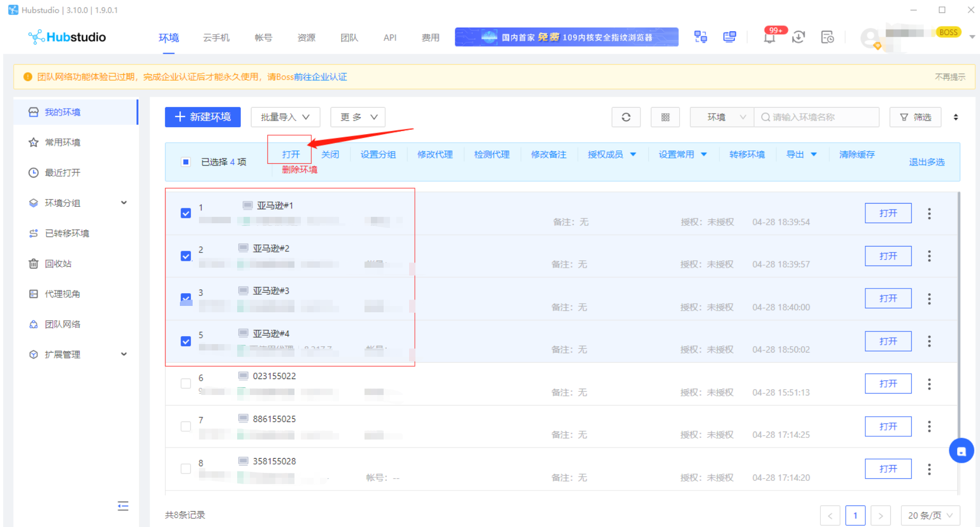Viewport: 980px width, 527px height.
Task: Uncheck the 亚马逊#4 row checkbox
Action: coord(186,341)
